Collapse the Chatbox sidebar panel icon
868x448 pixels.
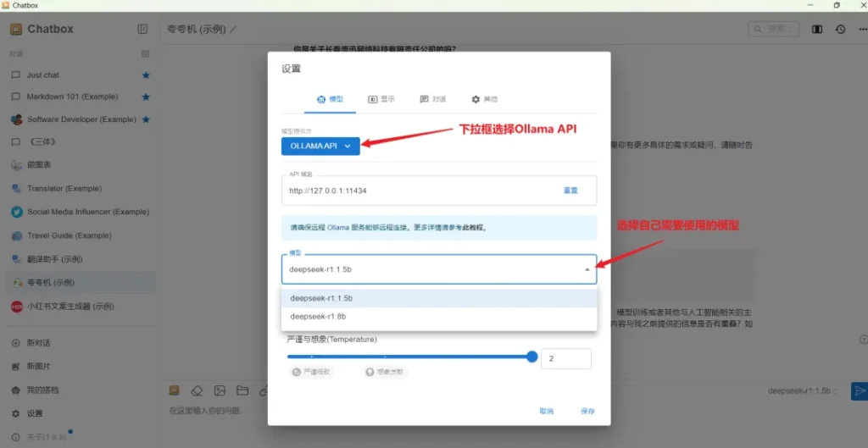tap(142, 29)
